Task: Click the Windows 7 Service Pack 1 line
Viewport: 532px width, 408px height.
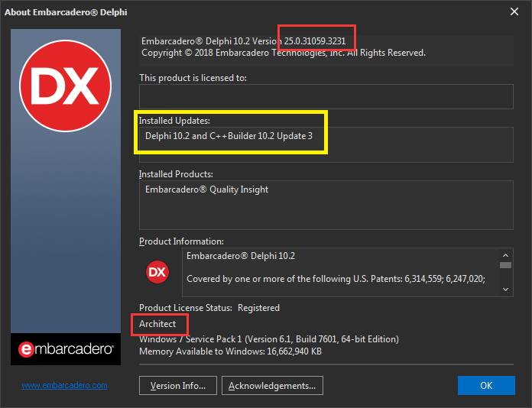Action: point(269,339)
